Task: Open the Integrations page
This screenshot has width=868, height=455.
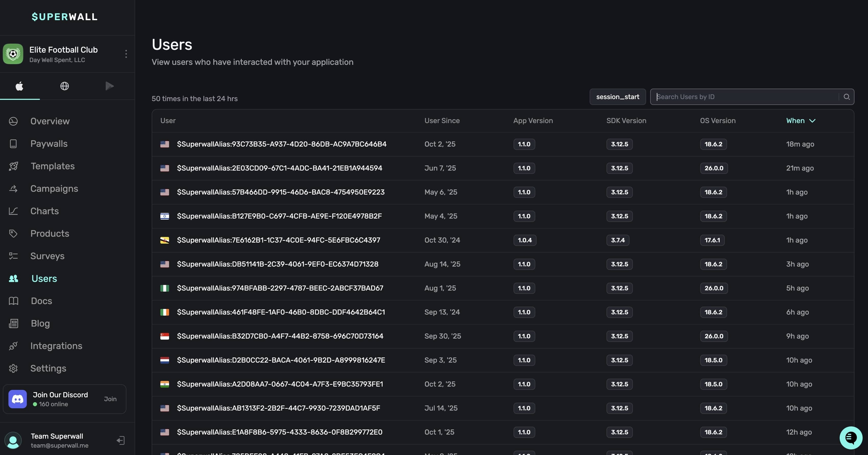Action: click(x=56, y=346)
